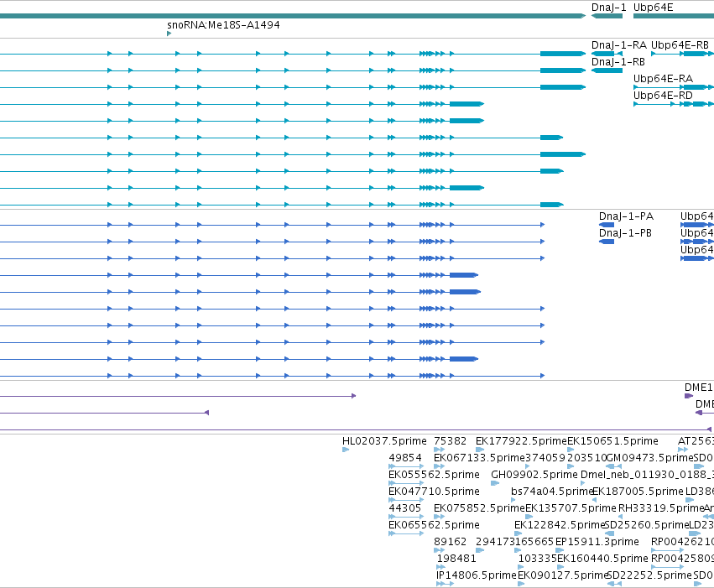Open EK075852.5prime label
The width and height of the screenshot is (714, 588).
click(479, 508)
